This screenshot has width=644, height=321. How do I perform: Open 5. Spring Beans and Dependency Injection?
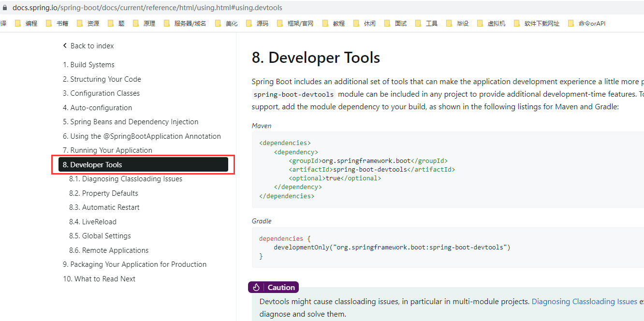pos(131,122)
